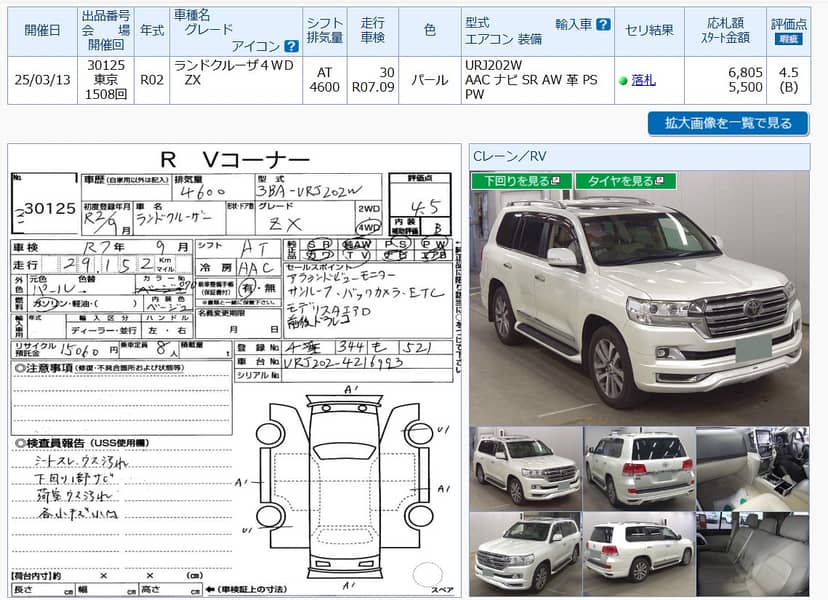Click the external-link icon on タイヤを見る
828x600 pixels.
point(660,181)
